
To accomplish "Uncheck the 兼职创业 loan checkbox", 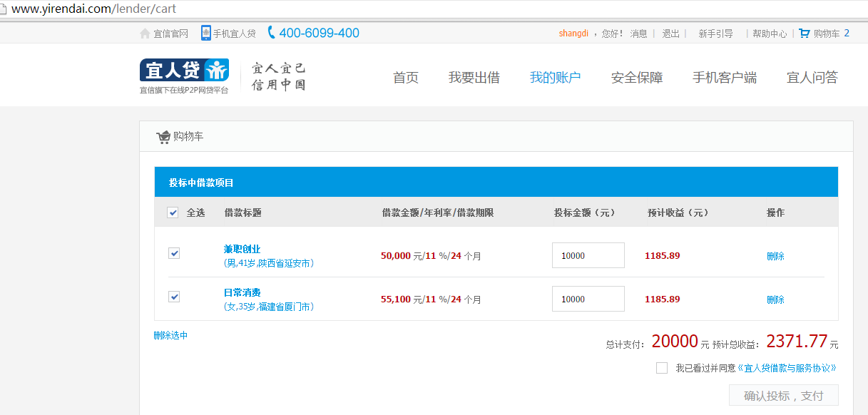I will (174, 253).
